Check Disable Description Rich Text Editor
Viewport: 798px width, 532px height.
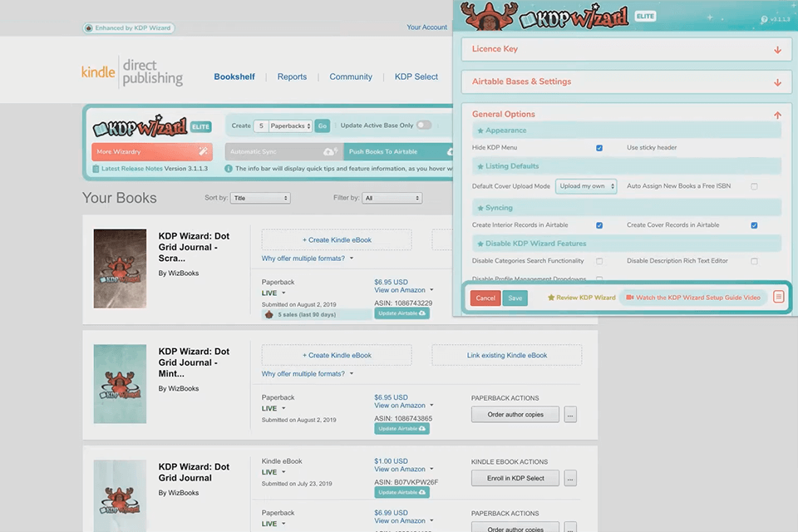pyautogui.click(x=754, y=261)
